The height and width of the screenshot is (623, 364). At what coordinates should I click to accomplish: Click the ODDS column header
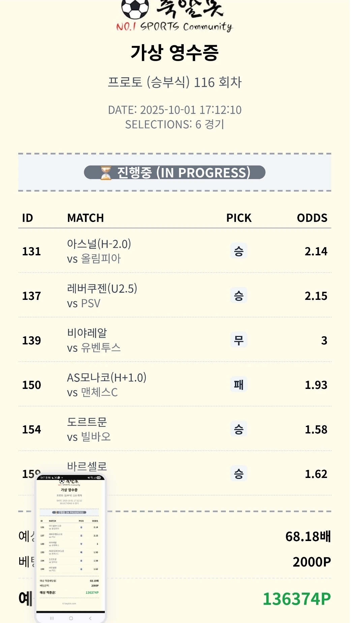pos(312,218)
